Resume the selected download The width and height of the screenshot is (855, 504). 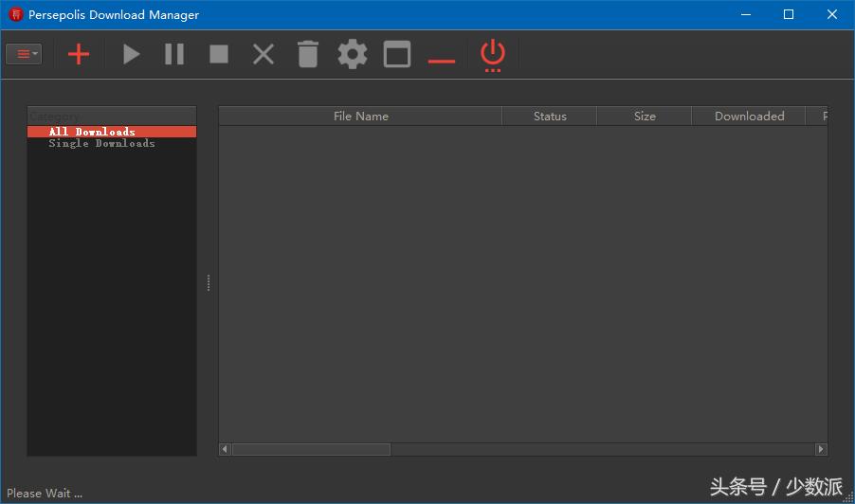pos(131,54)
